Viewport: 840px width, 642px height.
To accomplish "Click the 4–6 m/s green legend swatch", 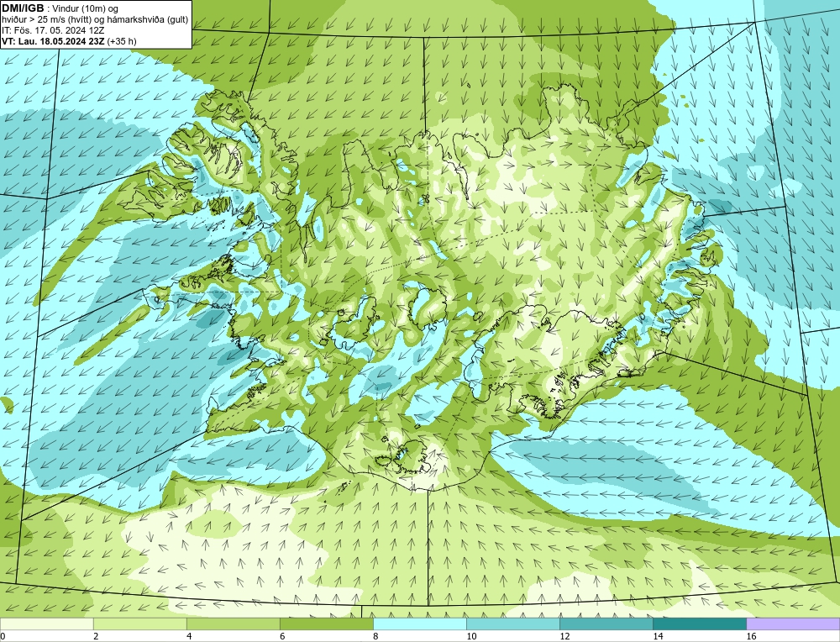I will coord(234,624).
